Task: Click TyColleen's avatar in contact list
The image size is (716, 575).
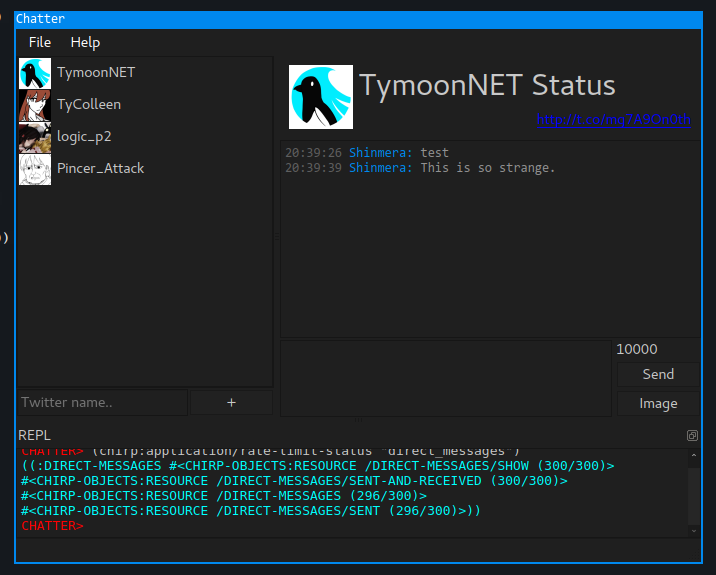Action: click(35, 105)
